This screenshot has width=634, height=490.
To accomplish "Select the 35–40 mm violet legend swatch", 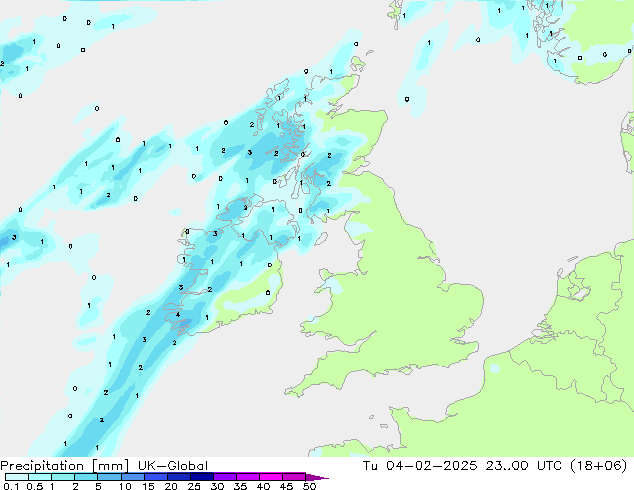I will pos(248,477).
